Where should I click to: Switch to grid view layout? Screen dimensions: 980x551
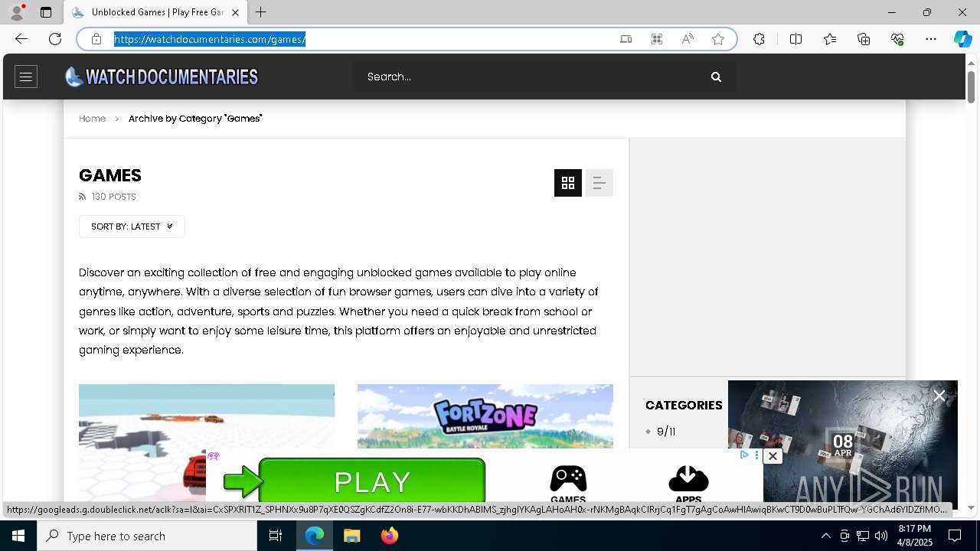click(568, 183)
